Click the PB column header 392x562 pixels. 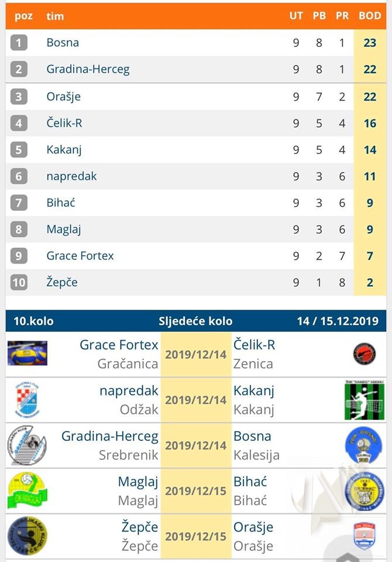tap(319, 16)
